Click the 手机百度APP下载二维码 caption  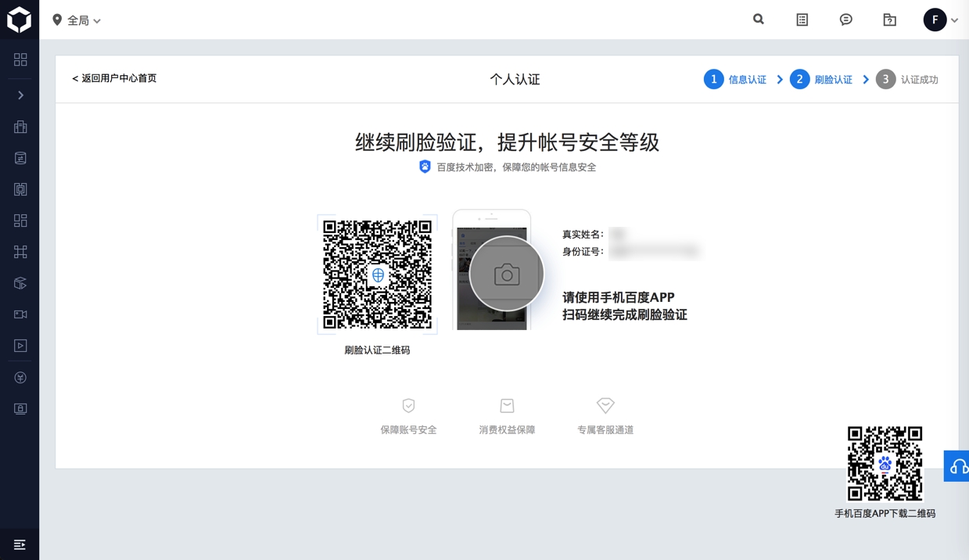(x=885, y=514)
